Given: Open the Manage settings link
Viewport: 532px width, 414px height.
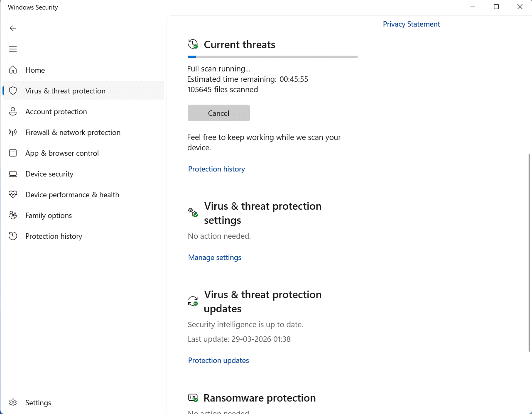Looking at the screenshot, I should pos(215,257).
